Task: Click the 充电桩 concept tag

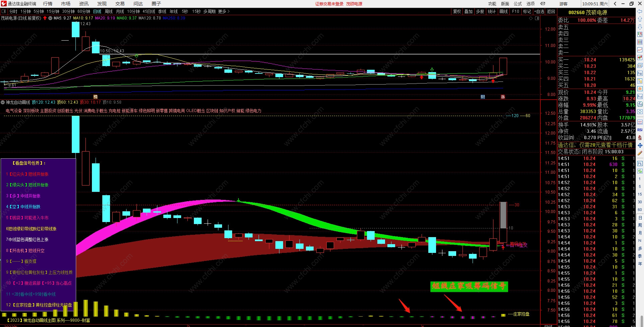Action: point(114,111)
